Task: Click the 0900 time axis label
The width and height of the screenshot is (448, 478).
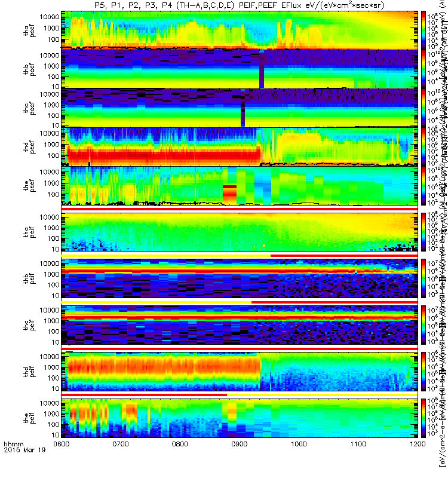Action: point(240,444)
